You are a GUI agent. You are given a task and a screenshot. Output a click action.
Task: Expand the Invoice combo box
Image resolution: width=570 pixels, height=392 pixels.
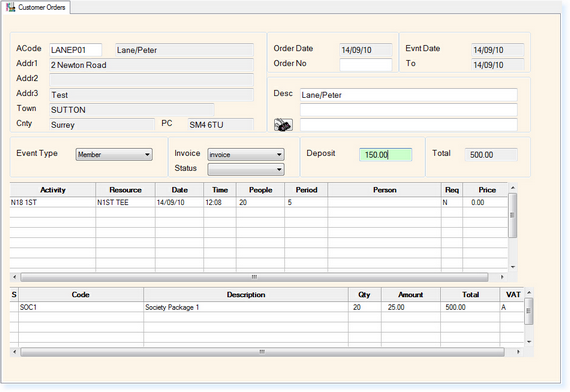point(246,155)
